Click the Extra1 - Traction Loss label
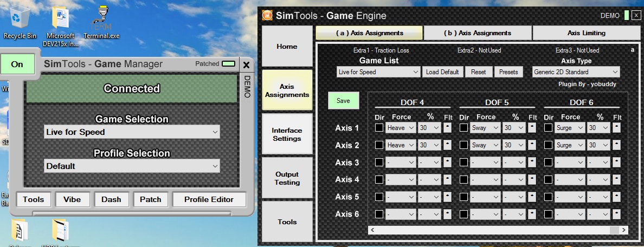 coord(381,50)
